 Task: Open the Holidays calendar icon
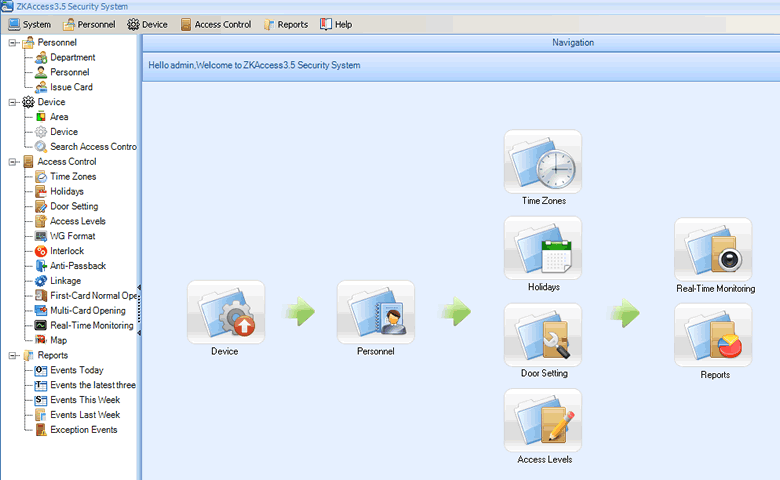pyautogui.click(x=543, y=248)
